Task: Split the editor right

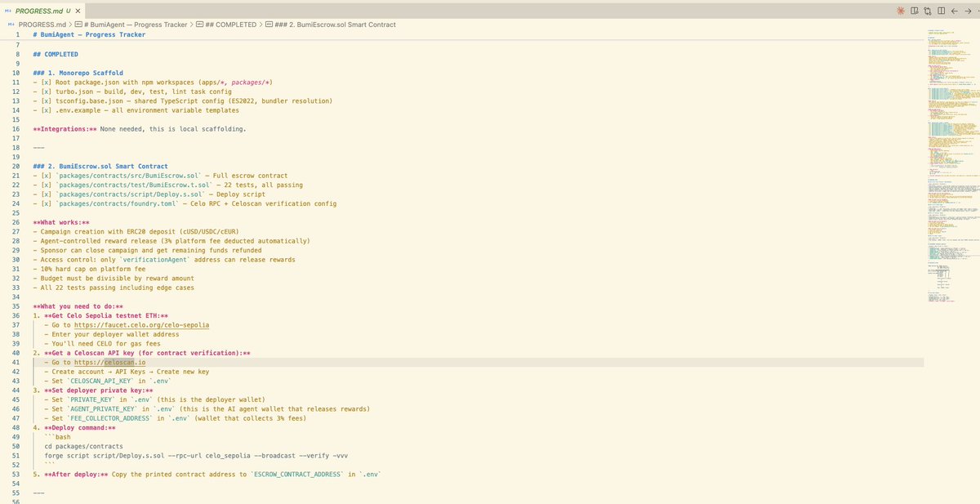Action: [940, 11]
